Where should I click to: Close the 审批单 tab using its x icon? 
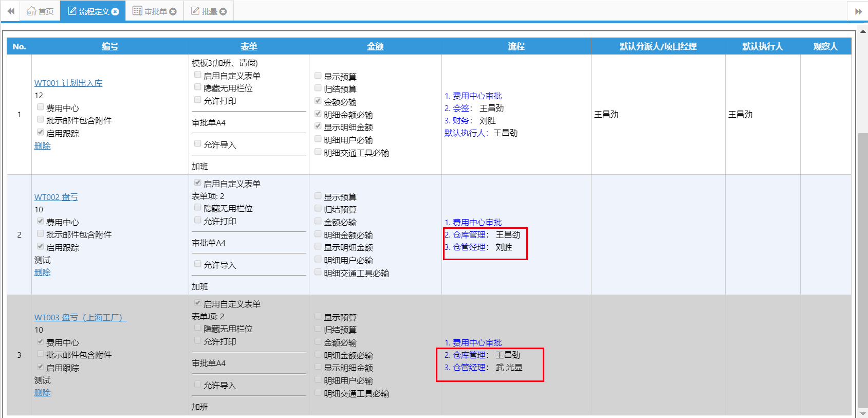173,11
